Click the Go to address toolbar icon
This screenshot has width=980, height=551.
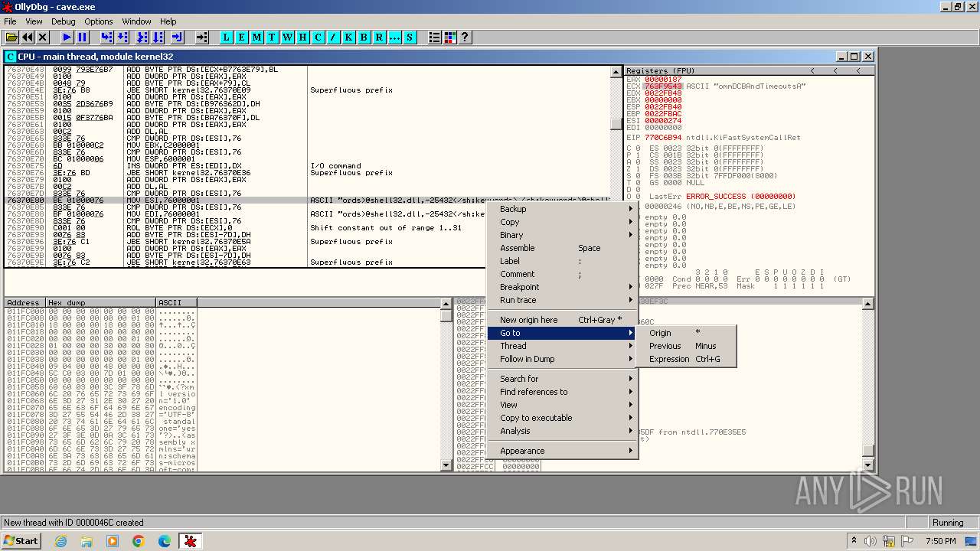pyautogui.click(x=202, y=37)
